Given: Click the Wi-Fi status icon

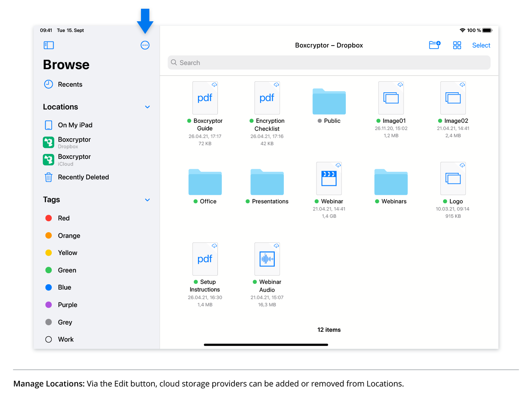Looking at the screenshot, I should click(462, 30).
